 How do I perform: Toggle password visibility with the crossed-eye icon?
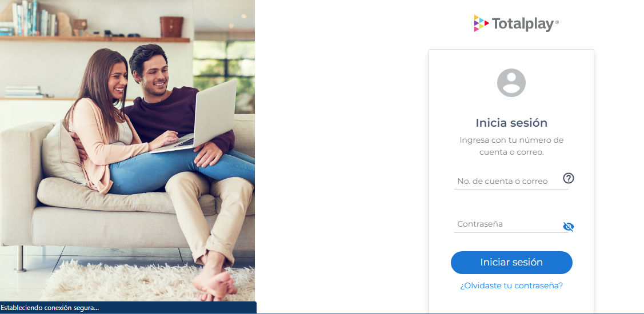tap(569, 227)
